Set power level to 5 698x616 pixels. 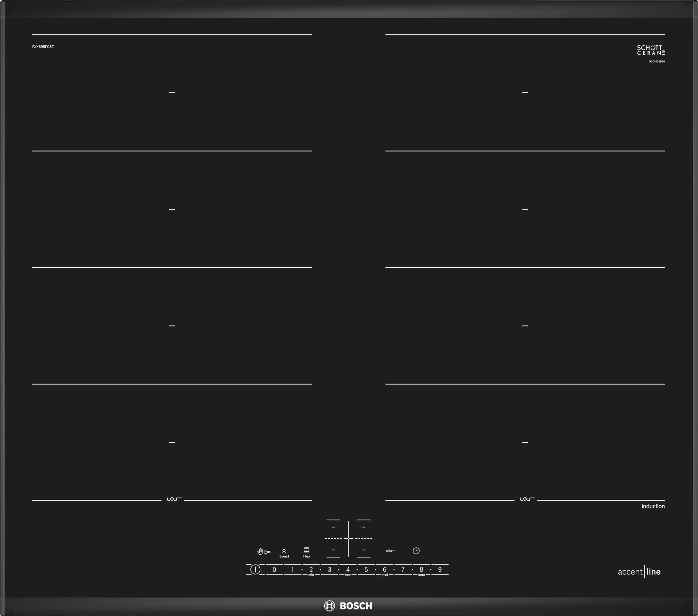366,570
